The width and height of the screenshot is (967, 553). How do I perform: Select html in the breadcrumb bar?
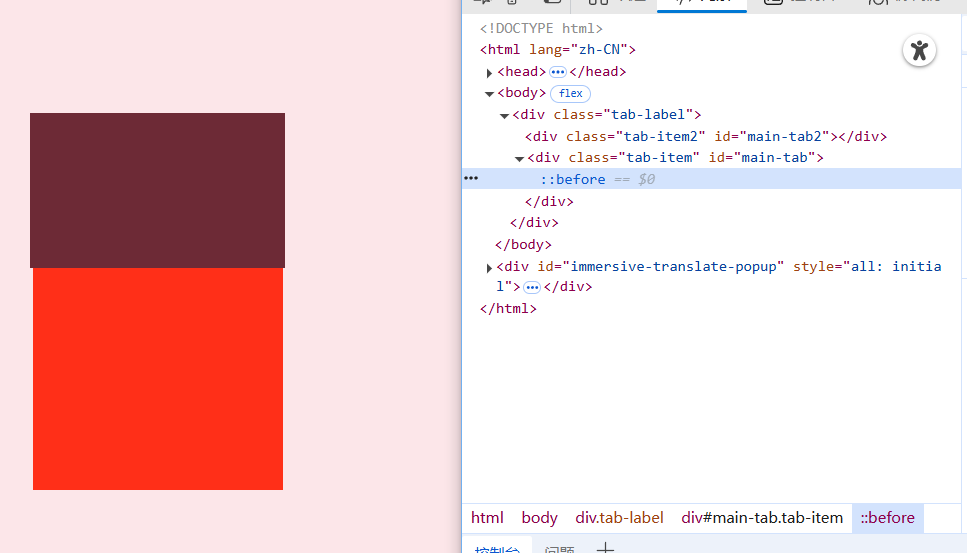pos(487,518)
